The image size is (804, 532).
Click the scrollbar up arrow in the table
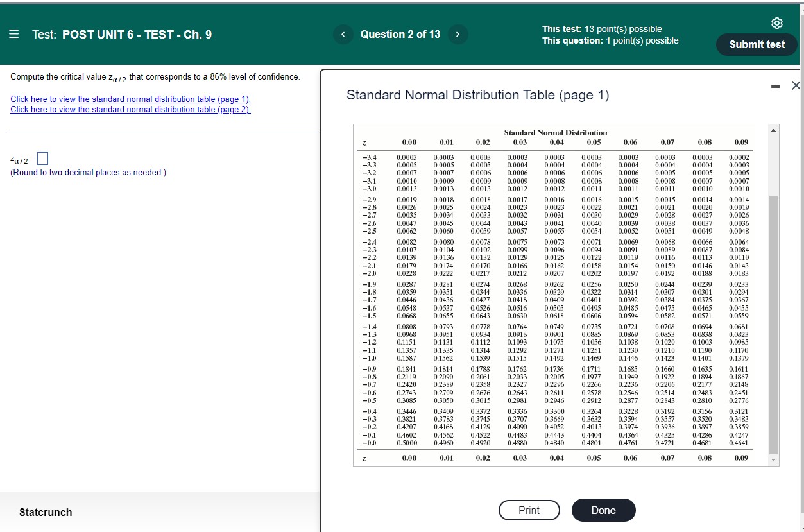(774, 129)
